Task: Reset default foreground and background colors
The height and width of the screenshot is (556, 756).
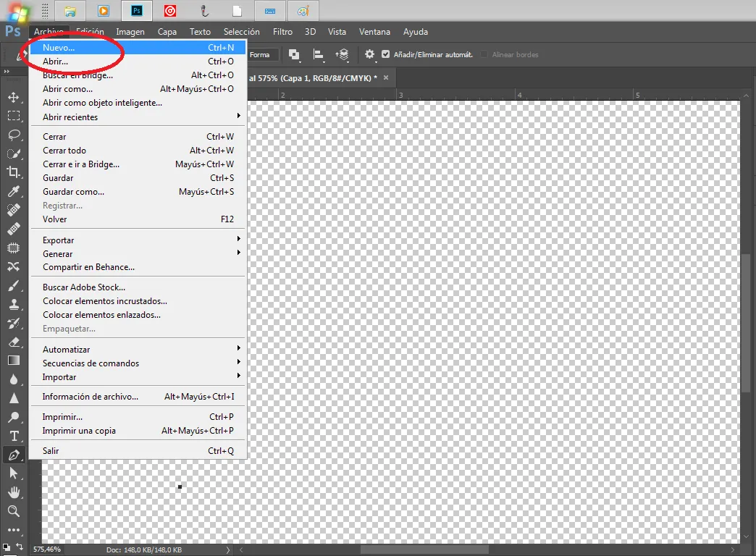Action: click(x=7, y=547)
